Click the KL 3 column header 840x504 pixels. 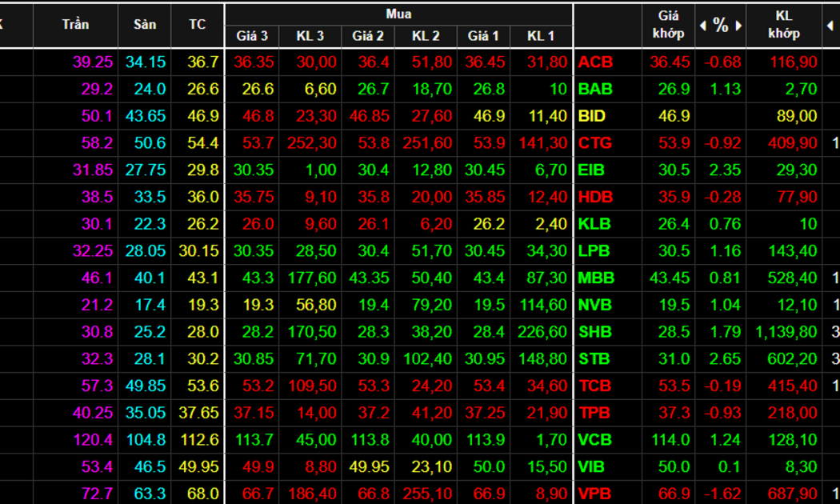(x=310, y=36)
